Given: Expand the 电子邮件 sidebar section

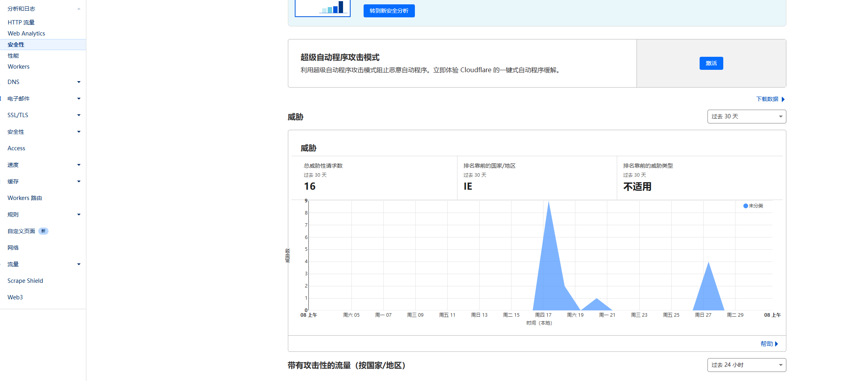Looking at the screenshot, I should click(x=78, y=98).
